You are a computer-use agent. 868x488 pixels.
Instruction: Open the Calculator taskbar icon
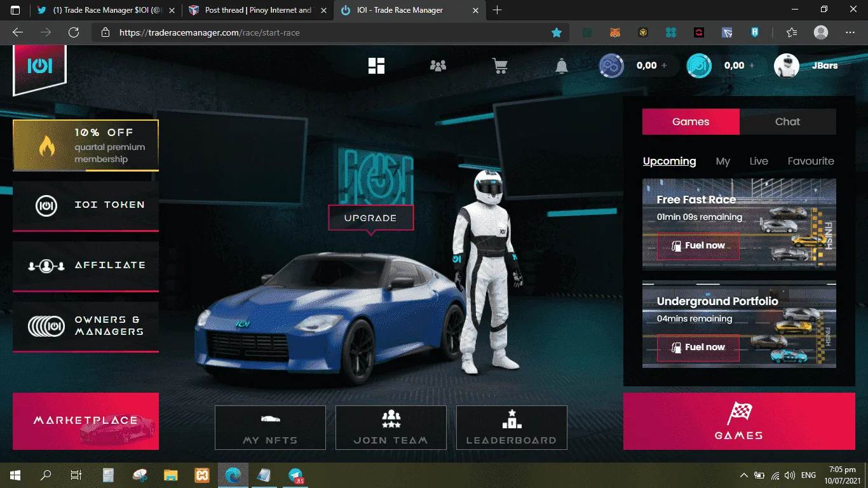(108, 475)
